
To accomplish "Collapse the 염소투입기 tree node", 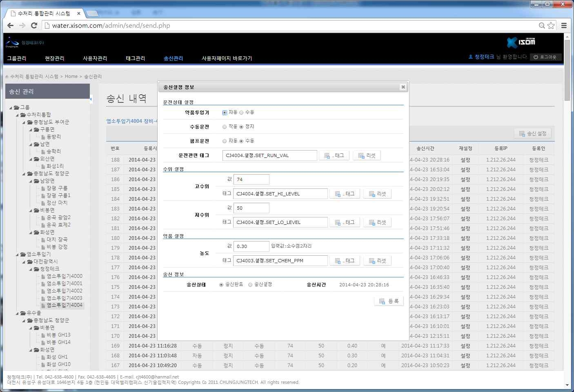I will point(18,255).
